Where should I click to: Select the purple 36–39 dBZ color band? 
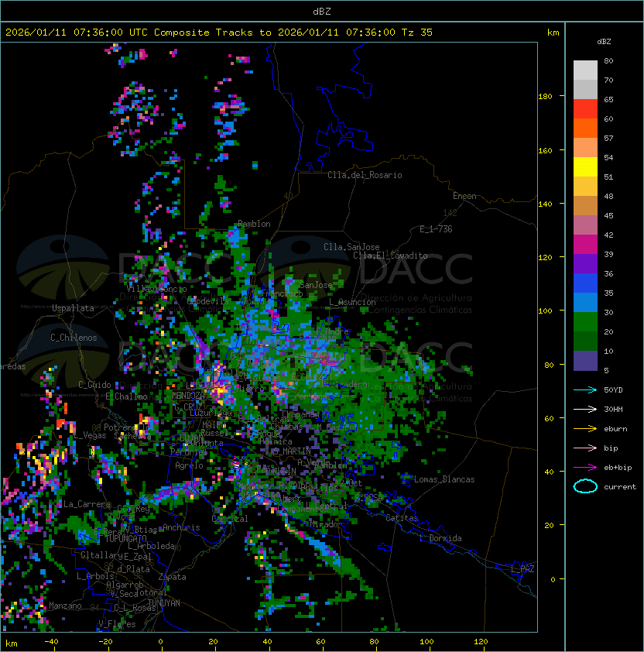click(585, 263)
